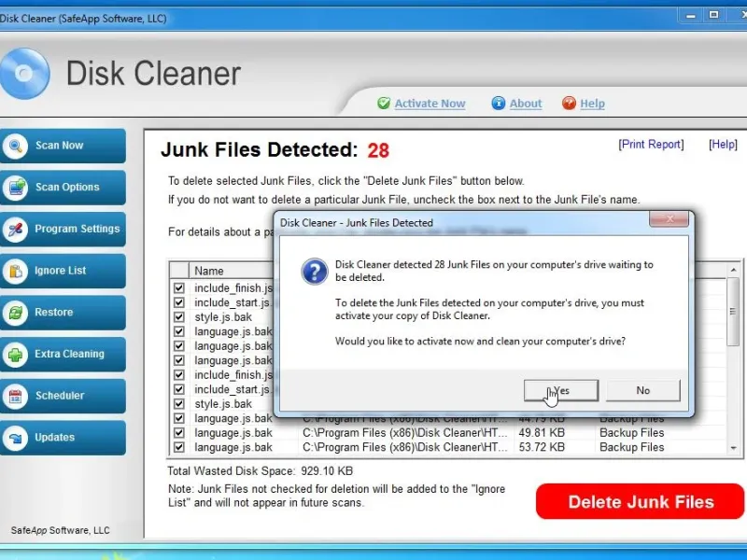Click the Restore green arrows icon

coord(15,313)
